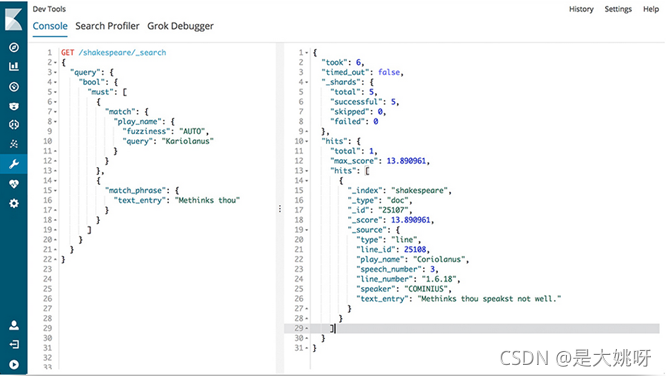This screenshot has height=376, width=666.
Task: Open Discover via the compass icon
Action: [x=14, y=47]
